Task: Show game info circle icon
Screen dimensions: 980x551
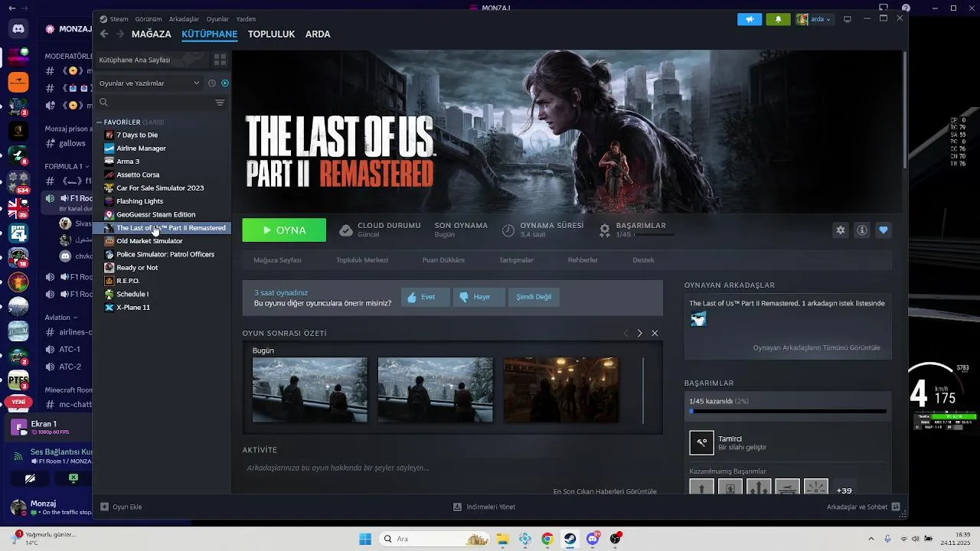Action: point(862,230)
